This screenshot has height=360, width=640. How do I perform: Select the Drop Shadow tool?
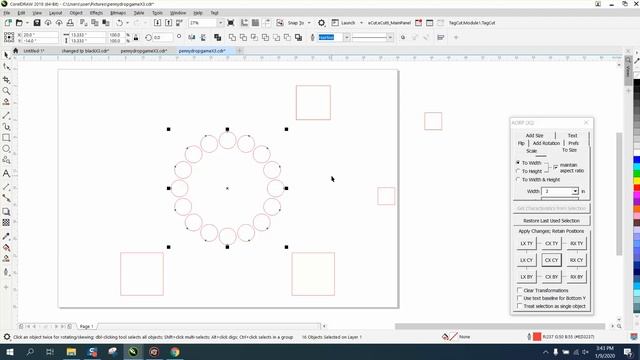pos(6,211)
